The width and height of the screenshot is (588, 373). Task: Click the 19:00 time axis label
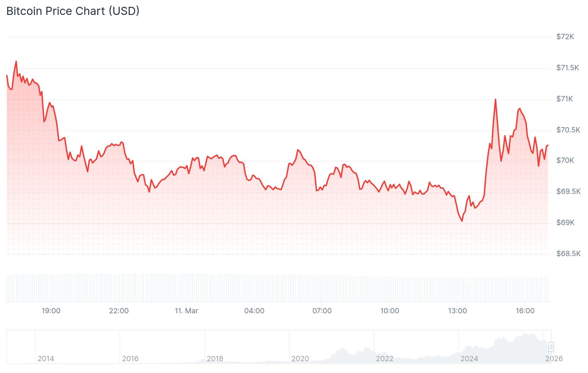pos(51,311)
